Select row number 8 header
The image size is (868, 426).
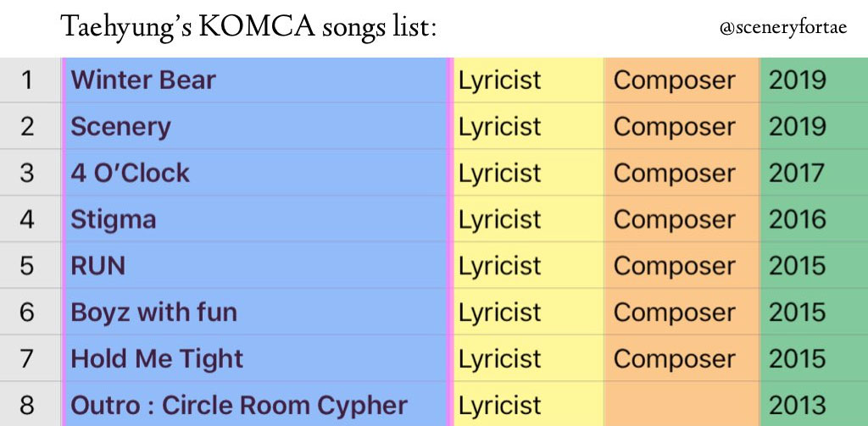point(28,405)
